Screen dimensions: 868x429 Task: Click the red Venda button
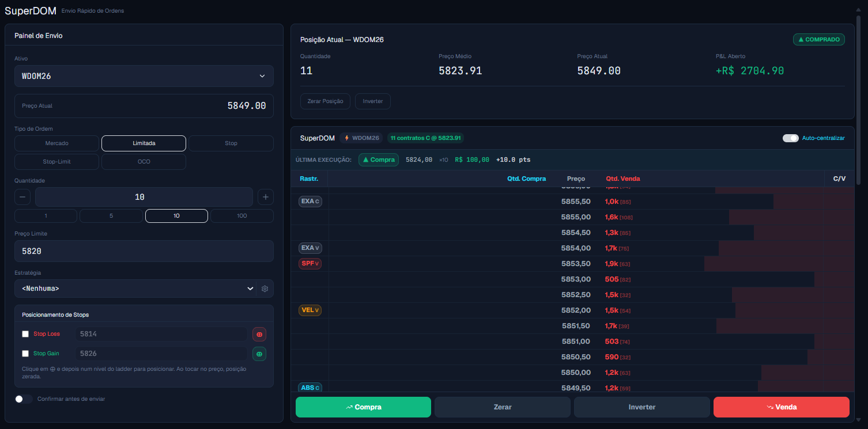pos(782,407)
